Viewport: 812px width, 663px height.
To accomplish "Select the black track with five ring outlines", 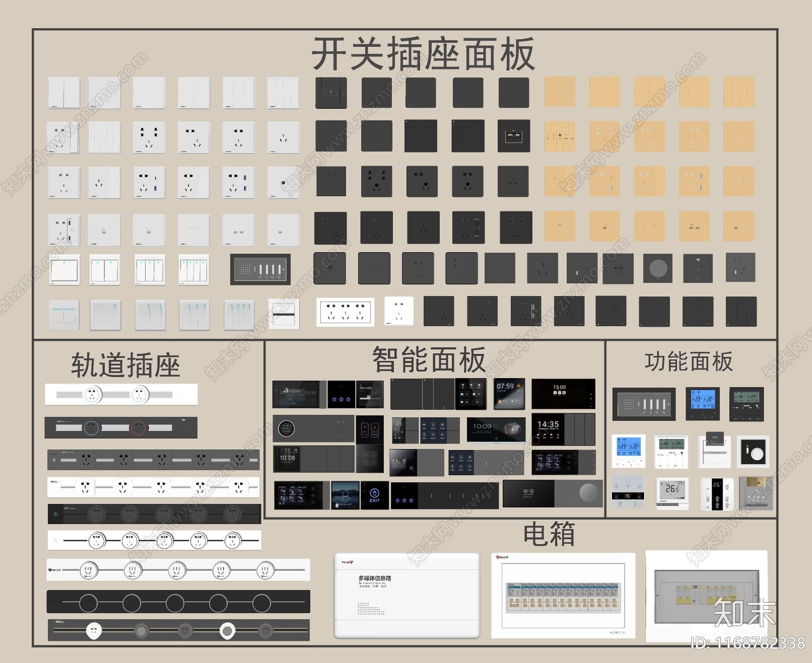I will pyautogui.click(x=178, y=602).
